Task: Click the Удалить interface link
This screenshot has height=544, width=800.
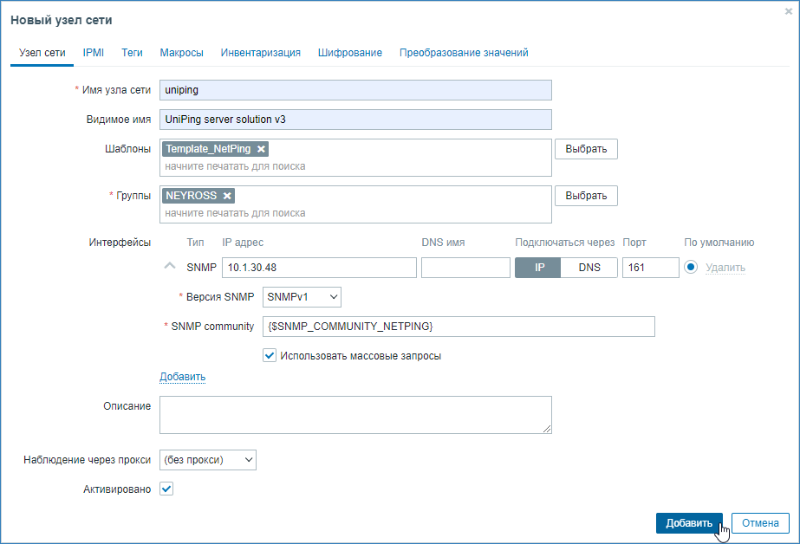Action: coord(725,267)
